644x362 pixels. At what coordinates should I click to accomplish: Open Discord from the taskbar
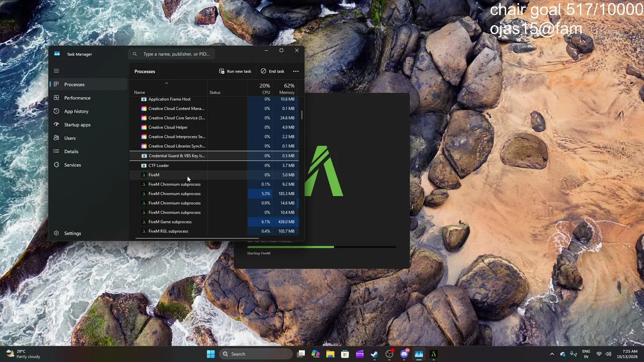pos(404,354)
